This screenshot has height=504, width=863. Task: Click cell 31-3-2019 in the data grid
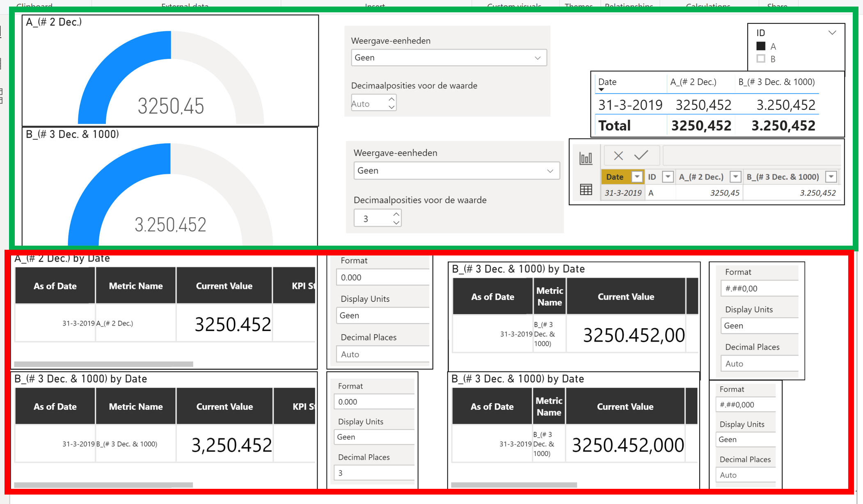623,193
